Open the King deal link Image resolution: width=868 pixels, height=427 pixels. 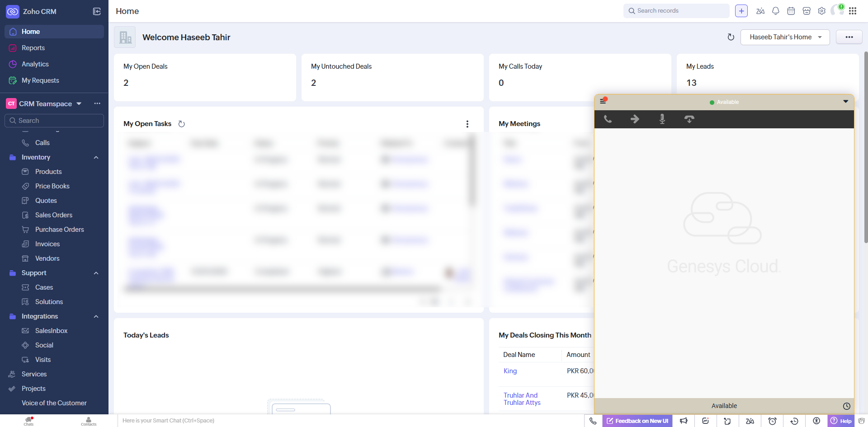[510, 371]
